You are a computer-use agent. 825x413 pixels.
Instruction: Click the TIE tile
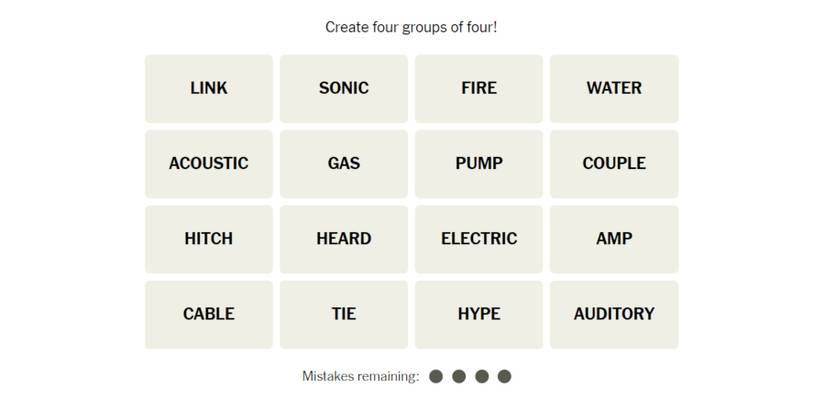(x=343, y=314)
